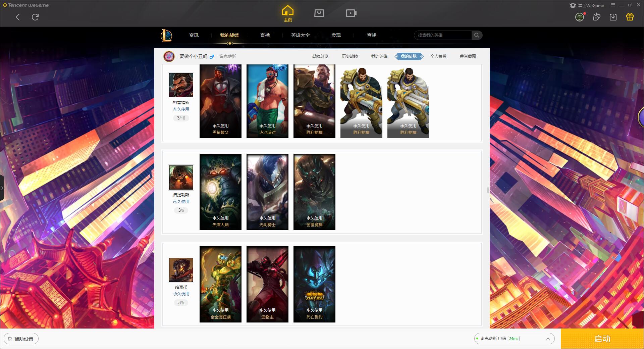Refresh the page with the reload icon
This screenshot has height=349, width=644.
(35, 17)
